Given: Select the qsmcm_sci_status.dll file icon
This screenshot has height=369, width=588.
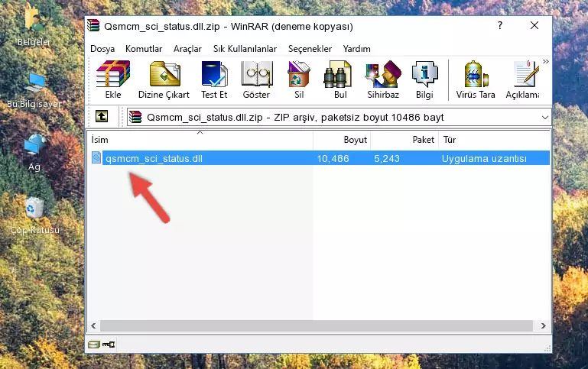Looking at the screenshot, I should tap(96, 157).
